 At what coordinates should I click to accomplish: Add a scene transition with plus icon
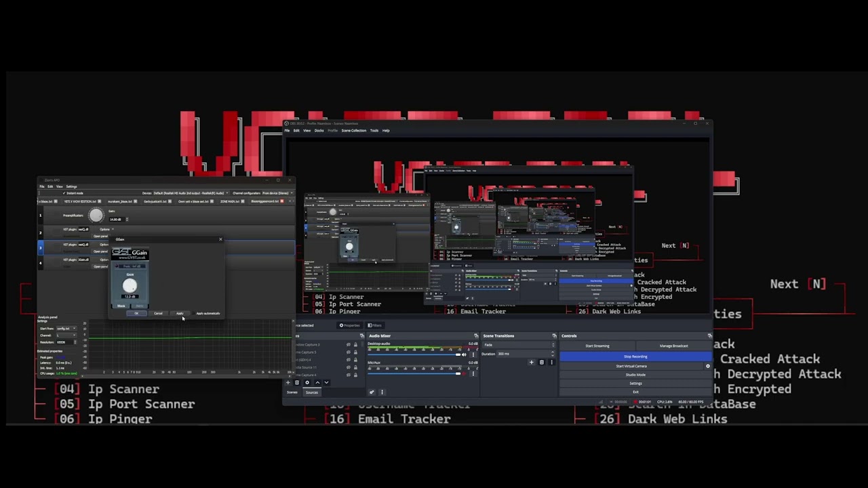[x=532, y=363]
